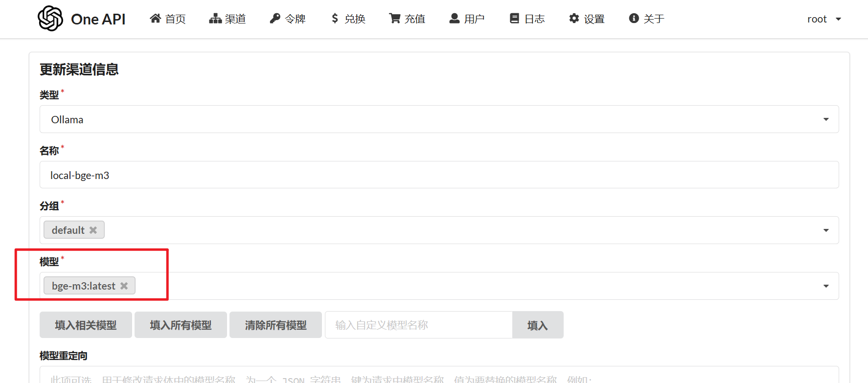Image resolution: width=868 pixels, height=383 pixels.
Task: Open the 令牌 menu item
Action: 288,19
